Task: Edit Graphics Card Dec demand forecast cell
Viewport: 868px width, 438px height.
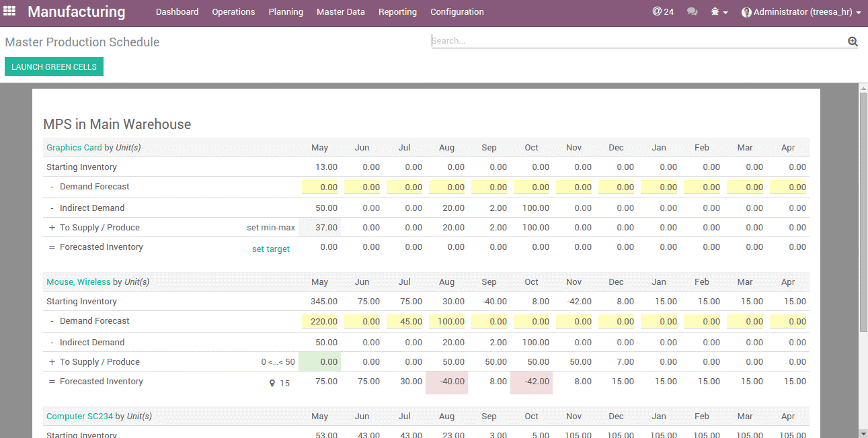Action: pos(617,187)
